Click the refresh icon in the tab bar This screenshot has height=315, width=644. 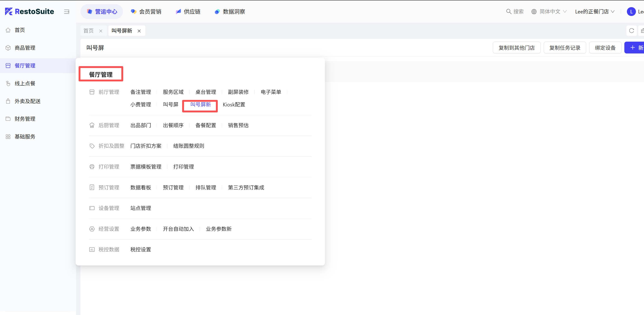pyautogui.click(x=631, y=31)
